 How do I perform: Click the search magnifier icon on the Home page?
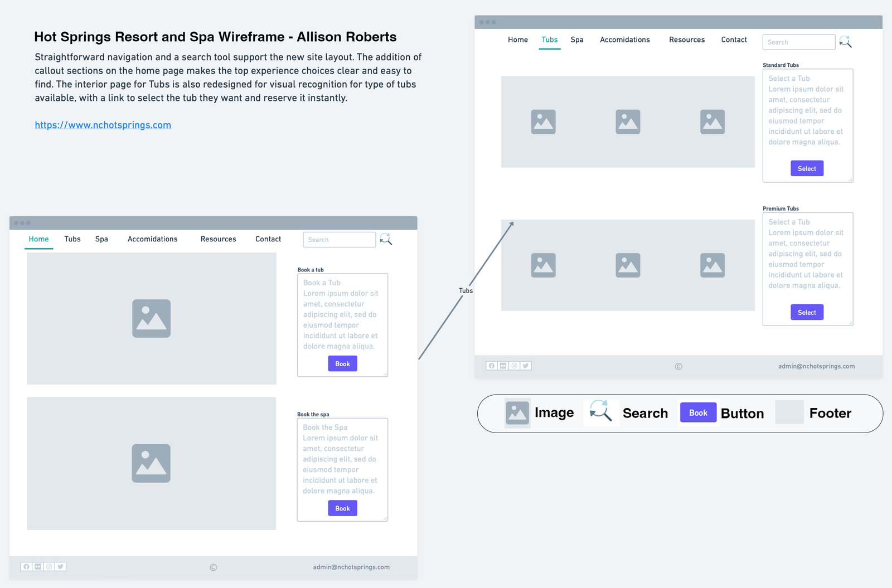pyautogui.click(x=386, y=239)
